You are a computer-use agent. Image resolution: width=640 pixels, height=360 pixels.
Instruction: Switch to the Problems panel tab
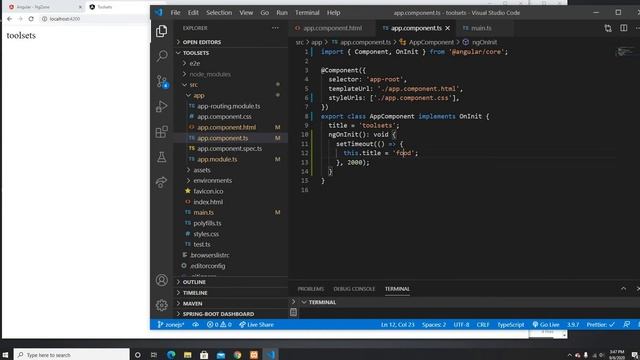tap(311, 289)
